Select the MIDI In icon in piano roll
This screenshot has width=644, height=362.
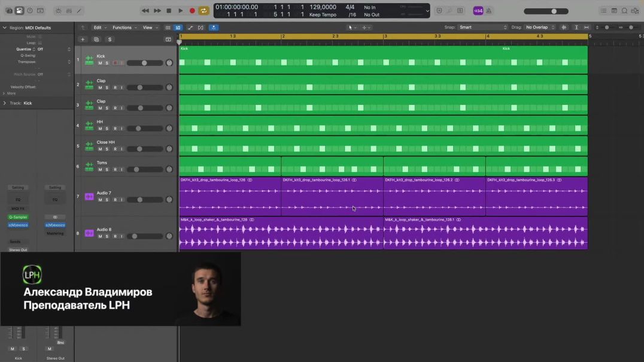213,27
